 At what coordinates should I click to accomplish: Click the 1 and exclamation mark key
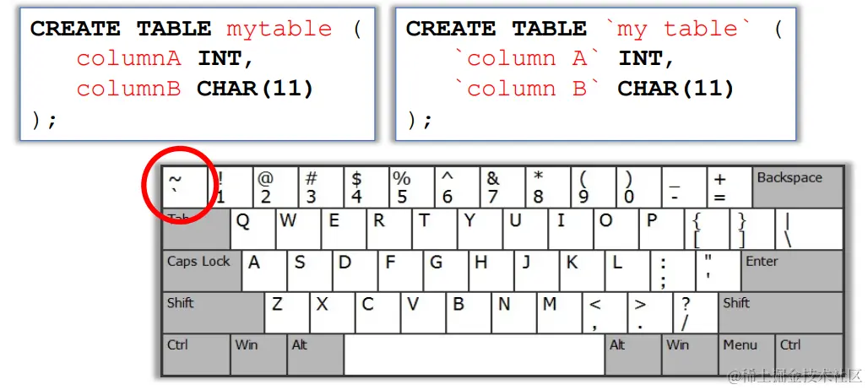click(231, 187)
